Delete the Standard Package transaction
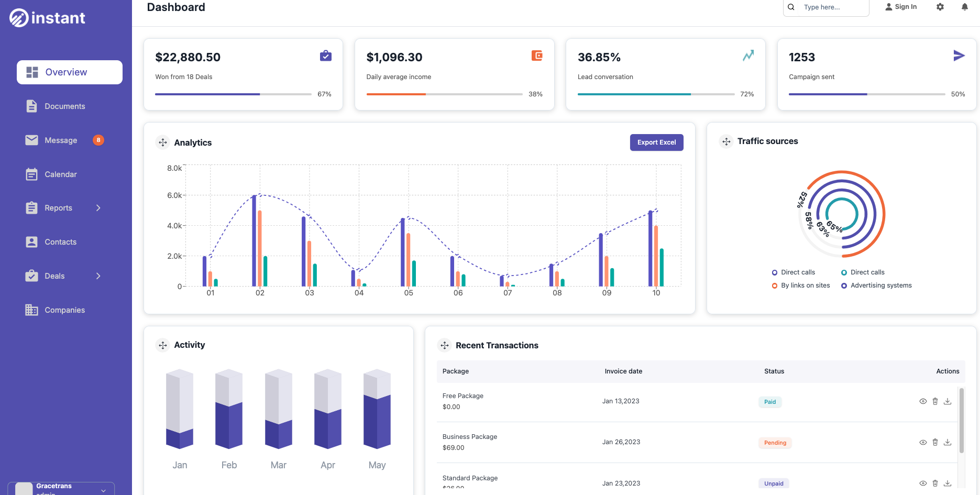Viewport: 980px width, 495px height. point(935,483)
